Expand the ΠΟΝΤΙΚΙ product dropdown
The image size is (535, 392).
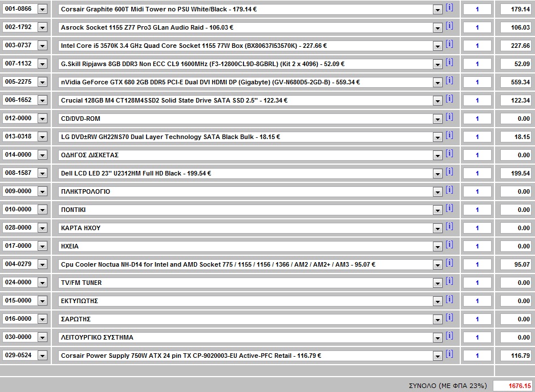coord(437,210)
